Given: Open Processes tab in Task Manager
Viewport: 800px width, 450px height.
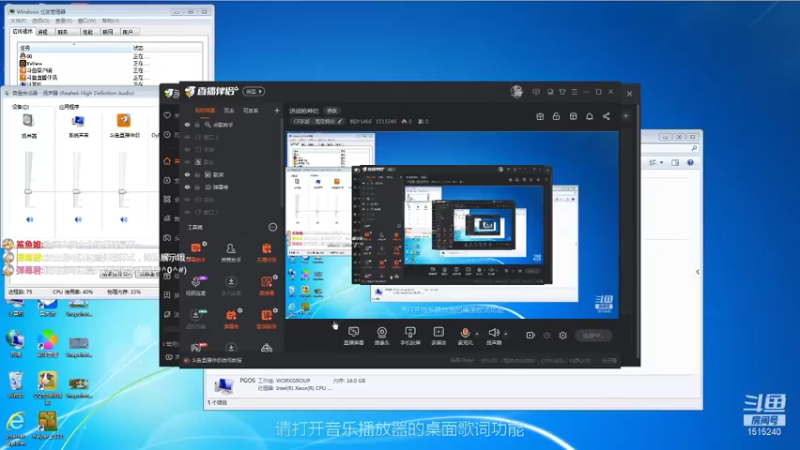Looking at the screenshot, I should tap(43, 32).
